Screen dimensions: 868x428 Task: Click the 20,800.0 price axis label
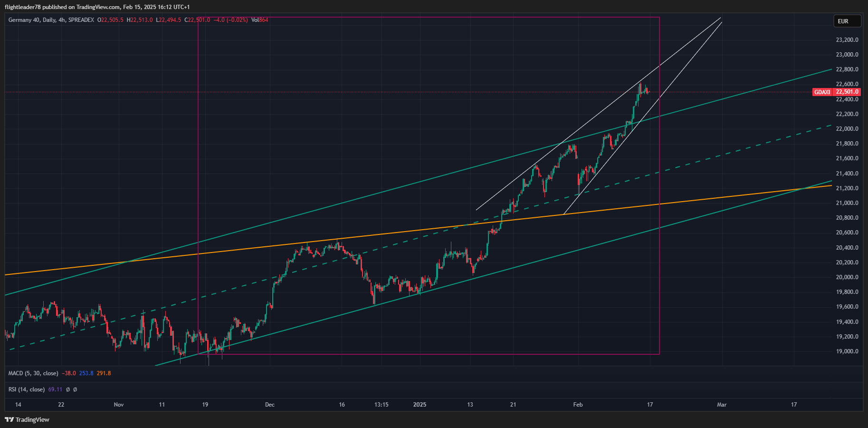(847, 218)
